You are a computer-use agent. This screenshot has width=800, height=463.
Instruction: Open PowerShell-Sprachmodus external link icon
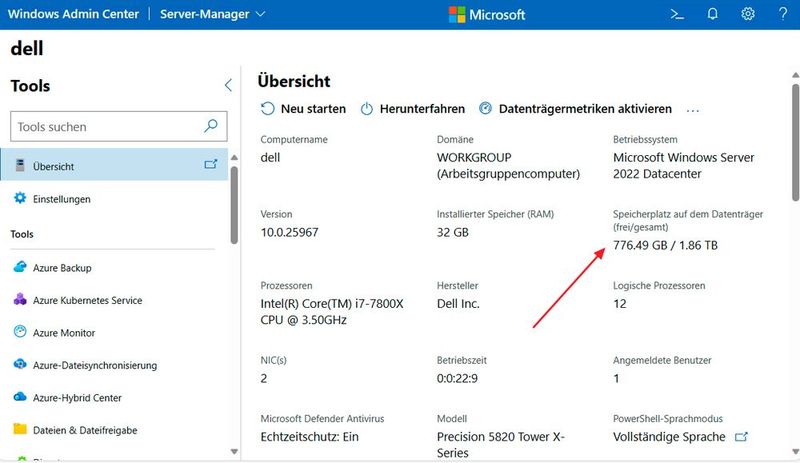pos(741,437)
